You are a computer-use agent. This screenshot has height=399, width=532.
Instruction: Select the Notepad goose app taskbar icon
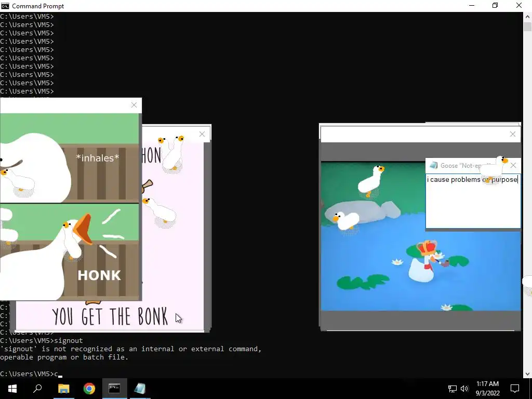[140, 389]
